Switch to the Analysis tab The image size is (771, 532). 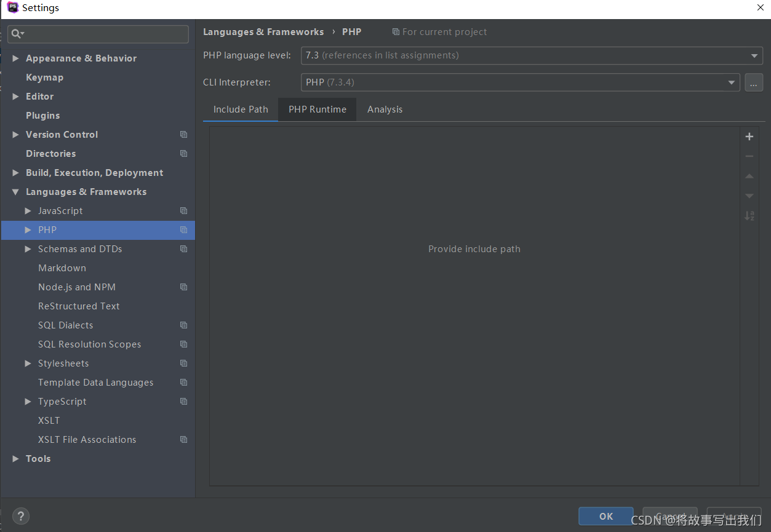(385, 109)
